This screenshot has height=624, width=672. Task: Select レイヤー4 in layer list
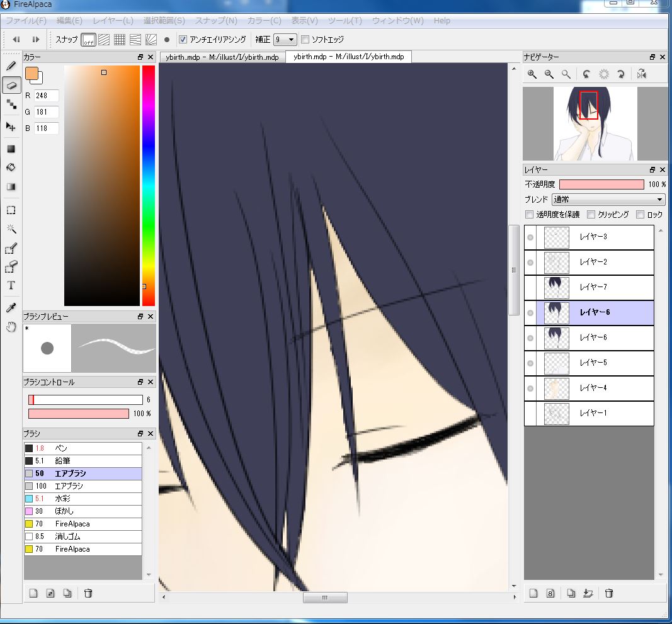click(593, 388)
